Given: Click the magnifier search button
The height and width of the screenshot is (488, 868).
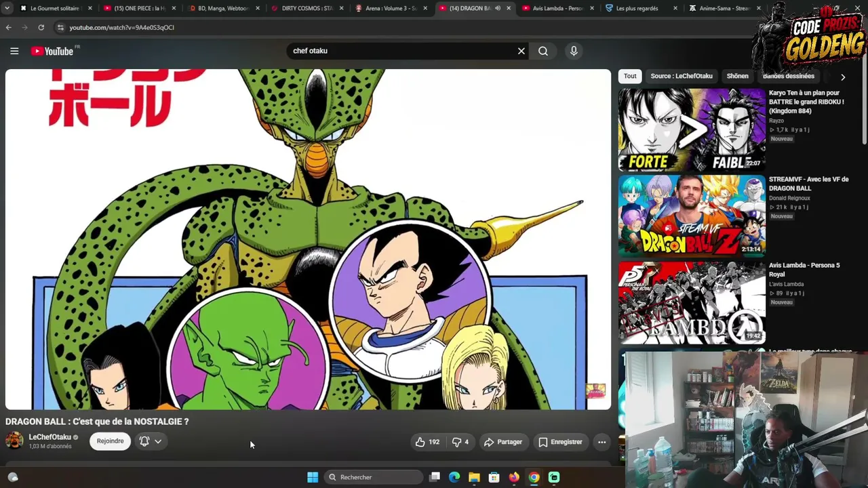Looking at the screenshot, I should point(543,51).
